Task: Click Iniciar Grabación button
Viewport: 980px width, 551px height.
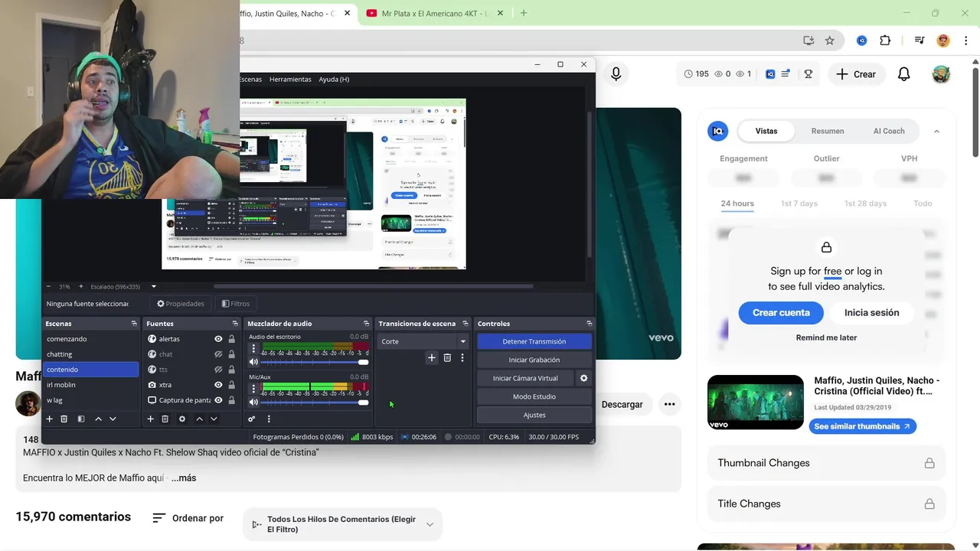Action: [534, 360]
